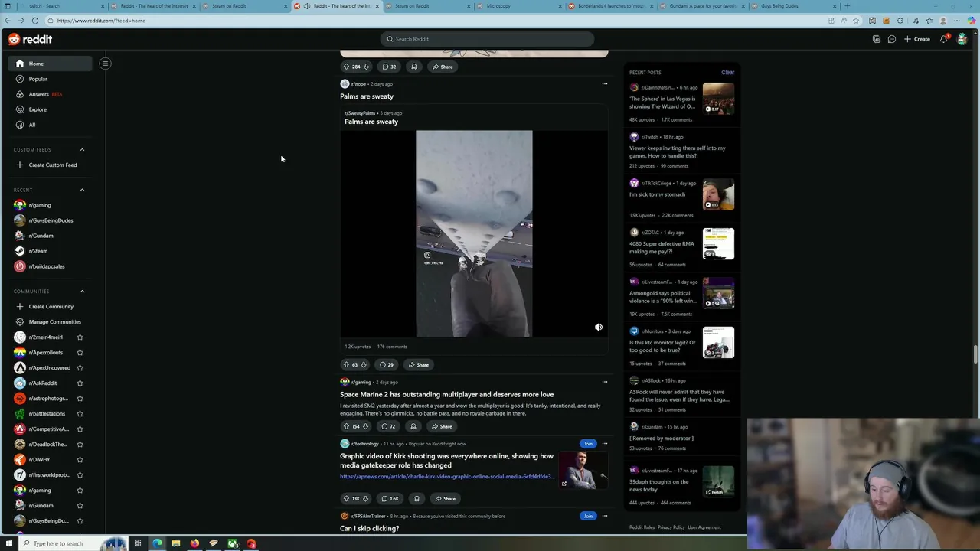Favorite r/Apexrollouts with its star
980x551 pixels.
coord(80,353)
